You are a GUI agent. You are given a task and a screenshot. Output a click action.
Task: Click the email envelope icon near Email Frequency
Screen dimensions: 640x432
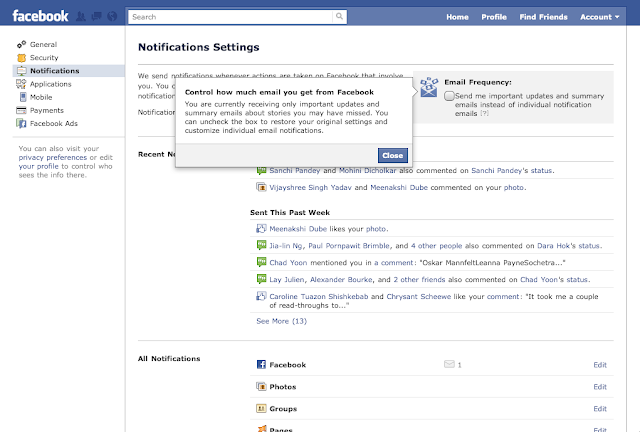429,87
